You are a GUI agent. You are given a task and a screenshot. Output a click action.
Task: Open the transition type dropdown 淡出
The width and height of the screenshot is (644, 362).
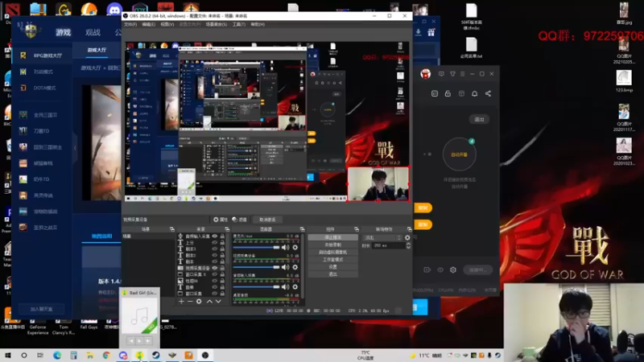coord(382,237)
